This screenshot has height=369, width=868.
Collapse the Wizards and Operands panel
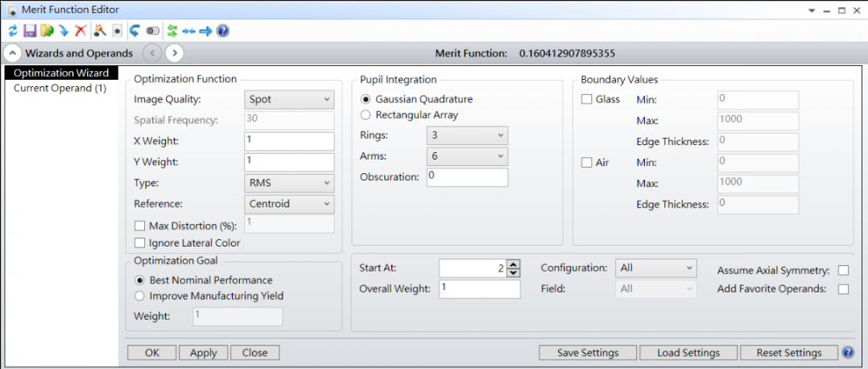tap(13, 54)
